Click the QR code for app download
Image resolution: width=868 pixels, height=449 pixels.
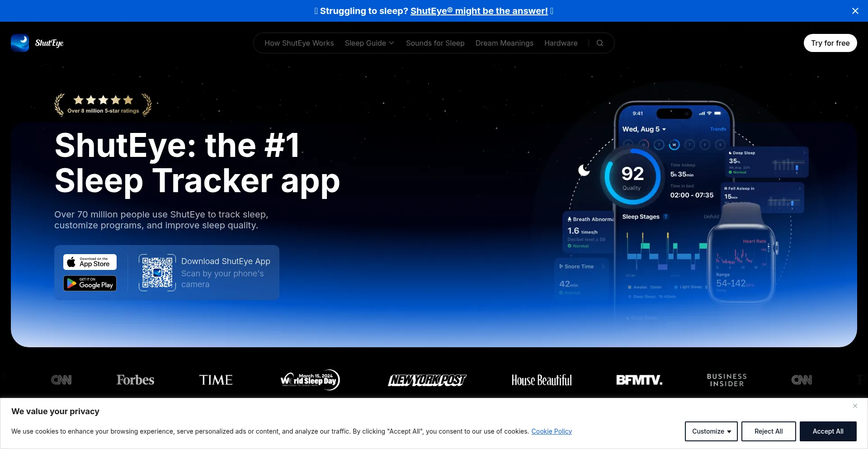click(x=157, y=273)
